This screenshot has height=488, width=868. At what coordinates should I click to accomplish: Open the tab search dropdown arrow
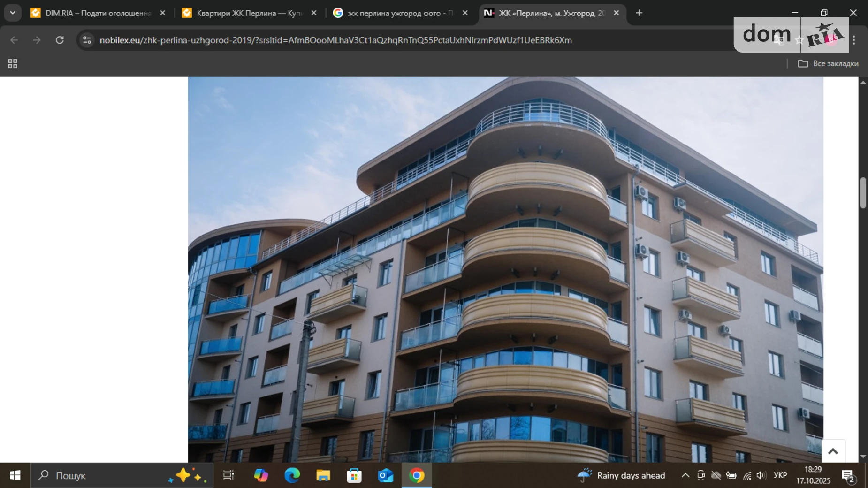tap(13, 13)
